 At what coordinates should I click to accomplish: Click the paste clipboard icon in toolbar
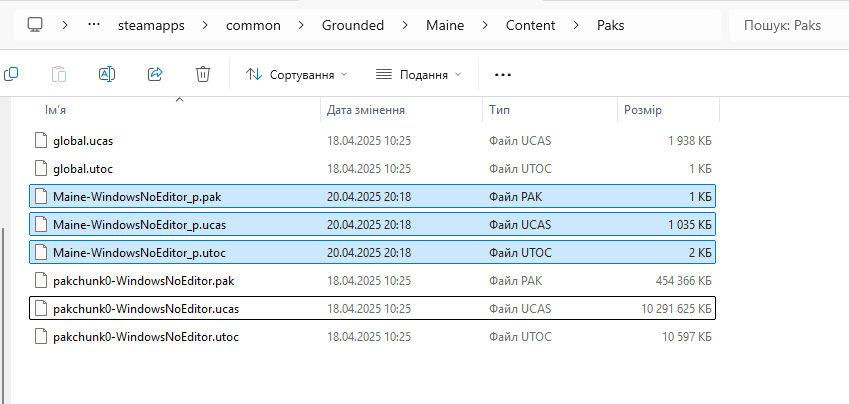tap(59, 74)
